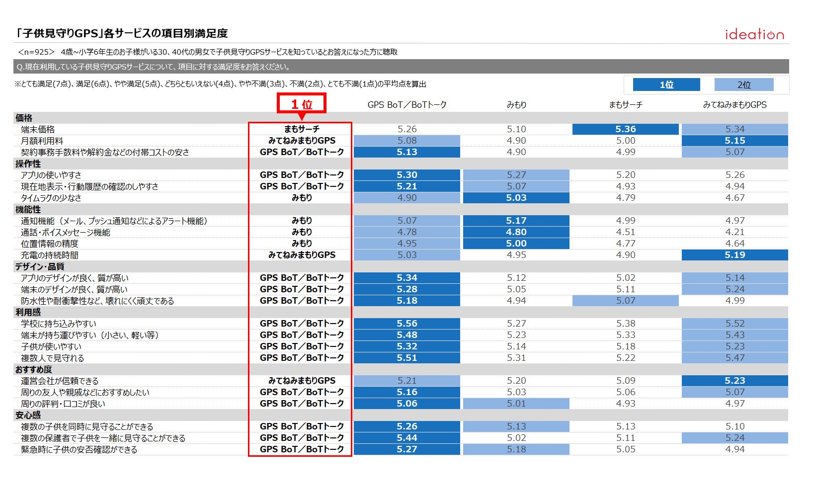Click the "みもり" column header

point(516,105)
